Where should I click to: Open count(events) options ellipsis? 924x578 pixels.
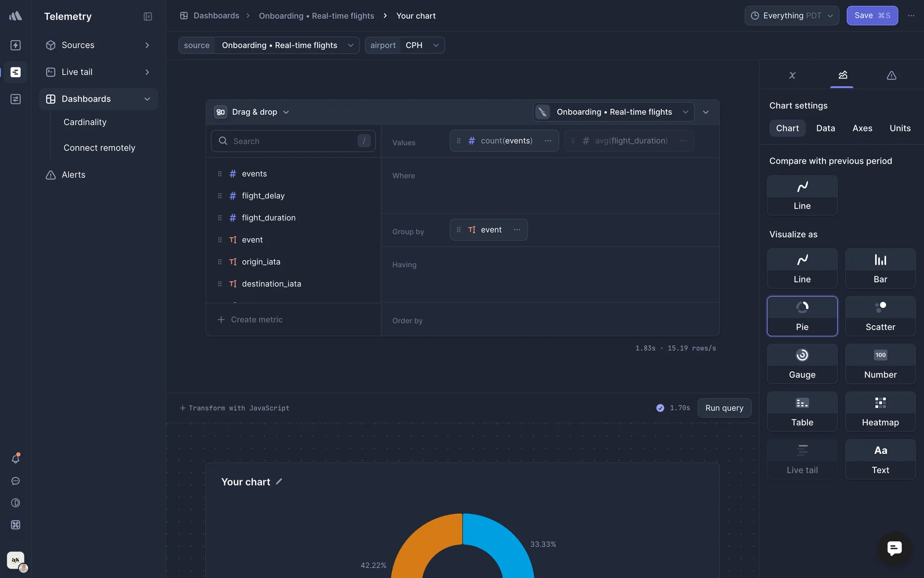tap(548, 141)
